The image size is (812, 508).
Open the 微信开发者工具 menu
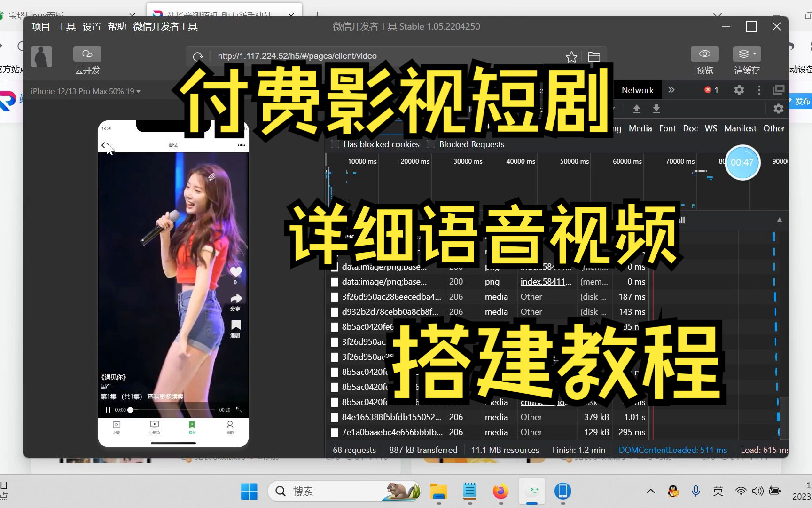point(165,26)
